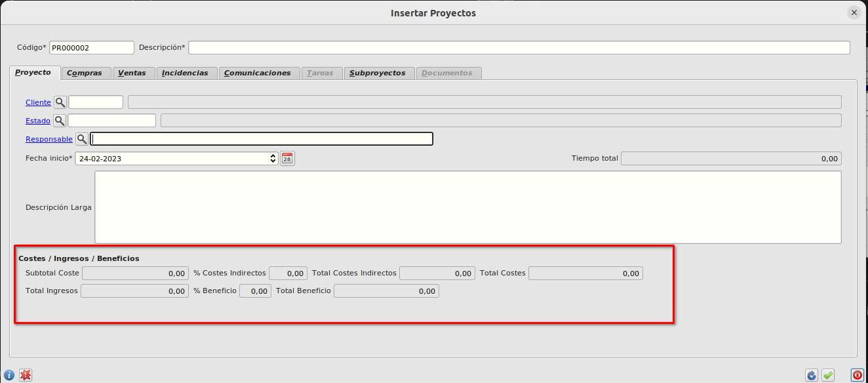Click the Costes / Ingresos / Beneficios heading
Viewport: 868px width, 383px height.
79,258
